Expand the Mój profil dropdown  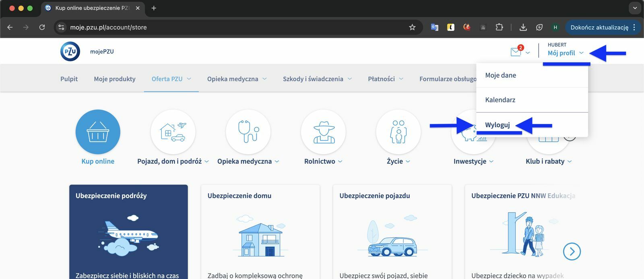point(565,53)
